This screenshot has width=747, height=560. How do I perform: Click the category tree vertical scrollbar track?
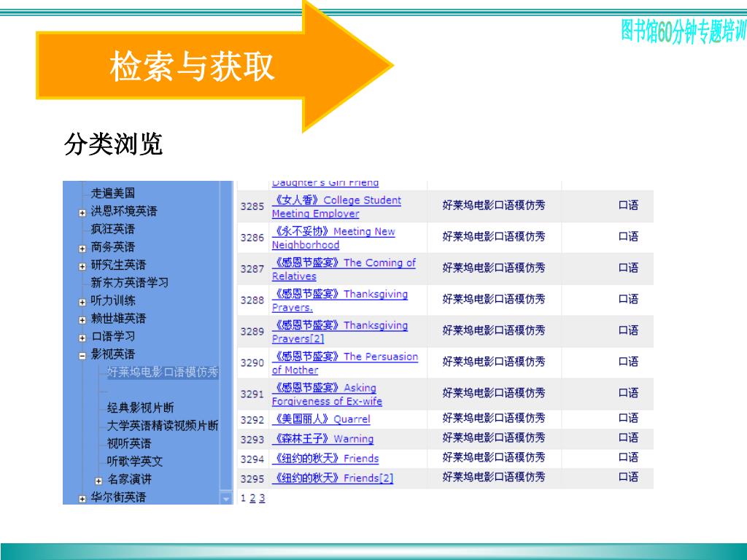click(226, 336)
